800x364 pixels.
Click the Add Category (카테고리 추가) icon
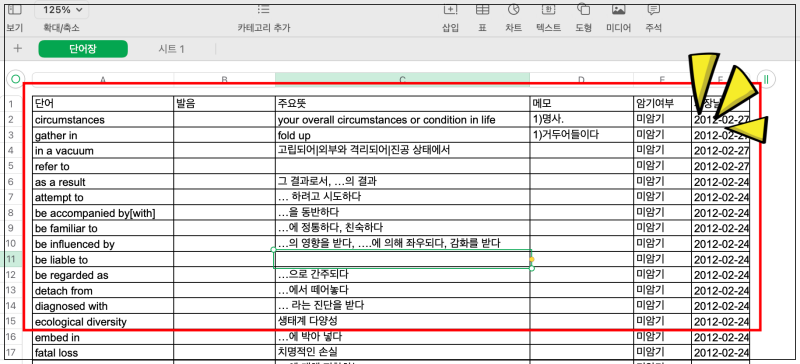click(x=263, y=10)
